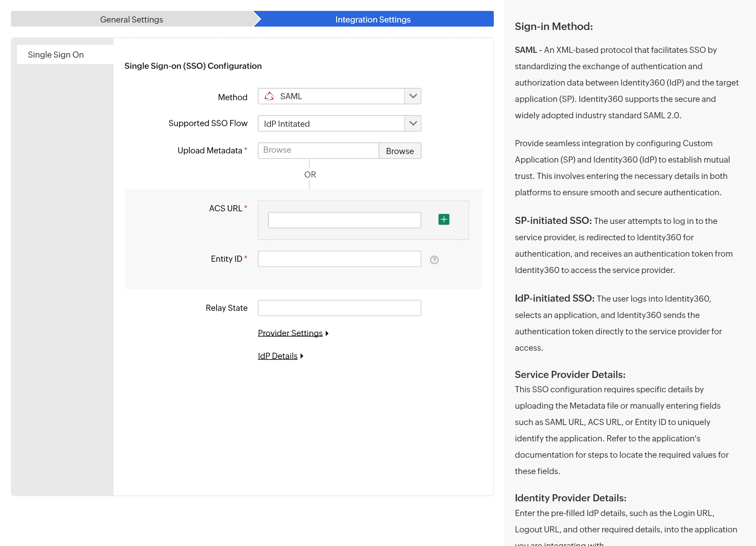Open the IdP Details link
This screenshot has width=756, height=546.
pyautogui.click(x=278, y=356)
